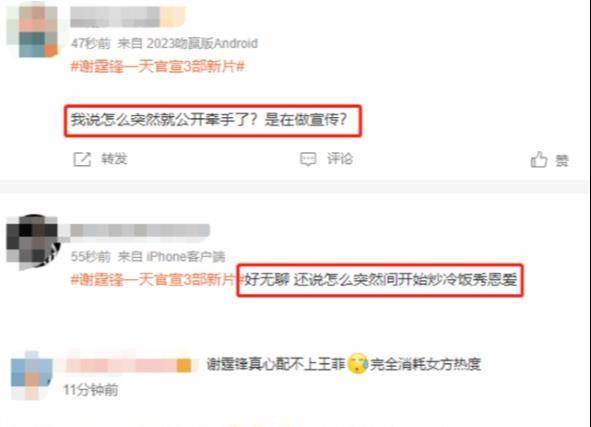This screenshot has height=427, width=591.
Task: Like the first post with thumbs-up icon
Action: pos(539,160)
